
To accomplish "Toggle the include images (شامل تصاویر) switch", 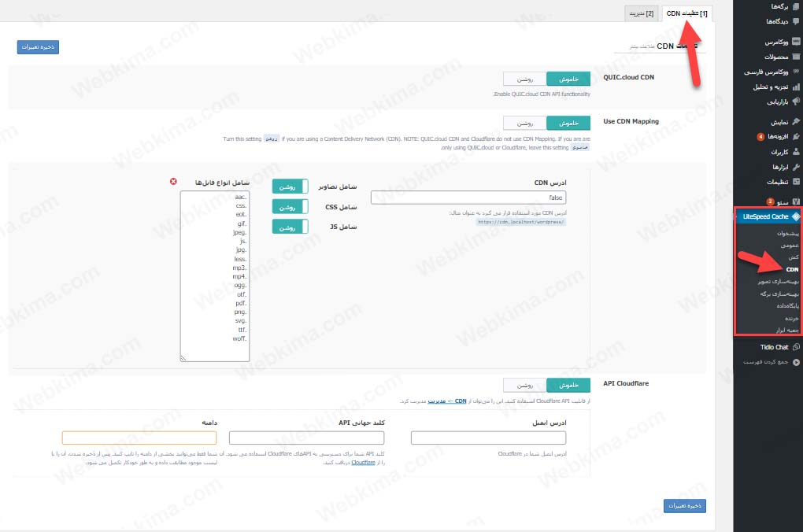I will pyautogui.click(x=290, y=187).
